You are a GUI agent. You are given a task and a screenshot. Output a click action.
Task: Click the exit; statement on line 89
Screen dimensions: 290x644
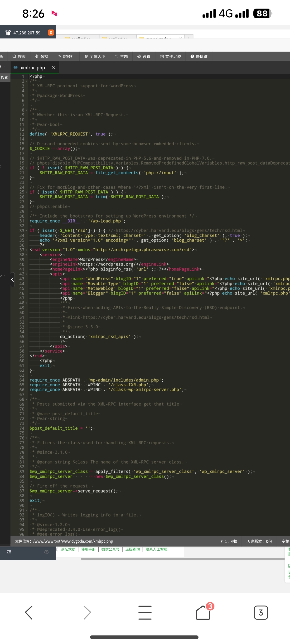click(x=36, y=501)
